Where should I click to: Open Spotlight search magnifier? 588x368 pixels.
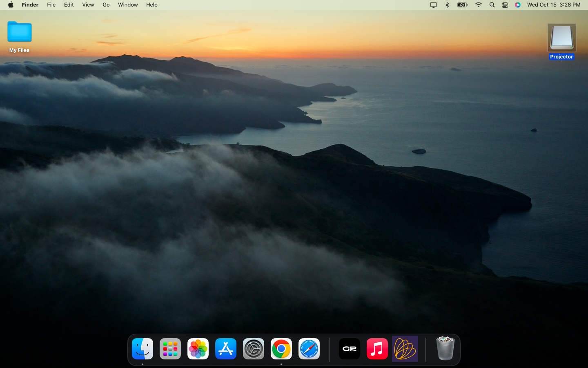[492, 5]
